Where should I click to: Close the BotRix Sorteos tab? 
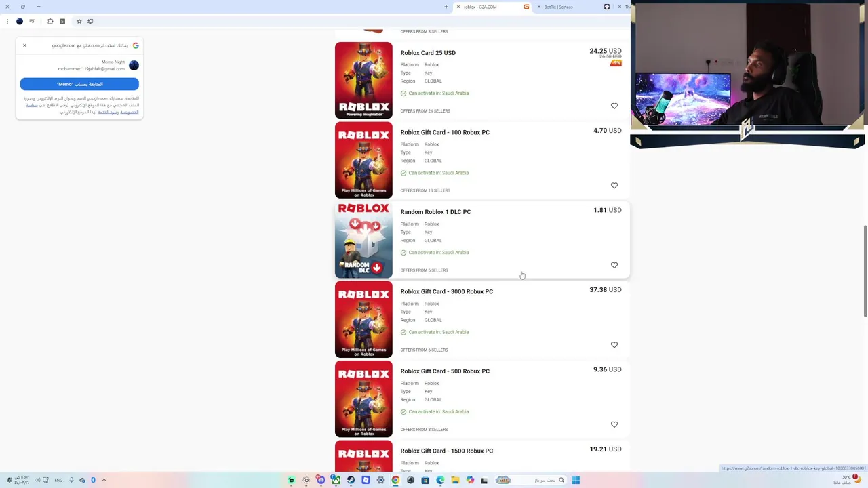pos(538,7)
